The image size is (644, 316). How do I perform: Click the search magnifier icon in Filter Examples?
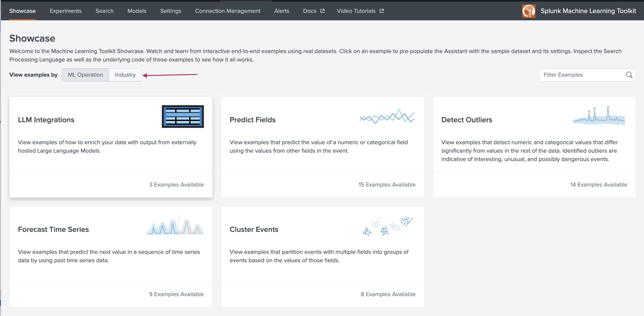629,75
